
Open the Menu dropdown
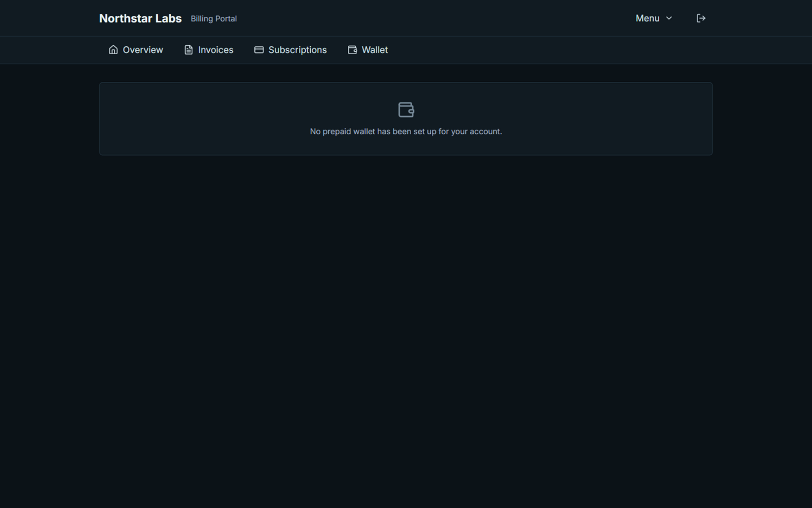point(654,18)
